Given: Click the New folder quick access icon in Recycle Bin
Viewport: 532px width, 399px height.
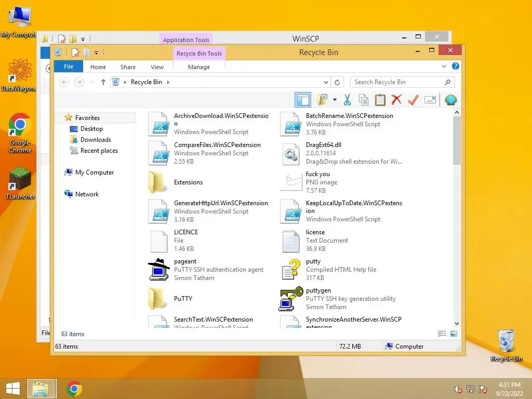Looking at the screenshot, I should click(87, 52).
